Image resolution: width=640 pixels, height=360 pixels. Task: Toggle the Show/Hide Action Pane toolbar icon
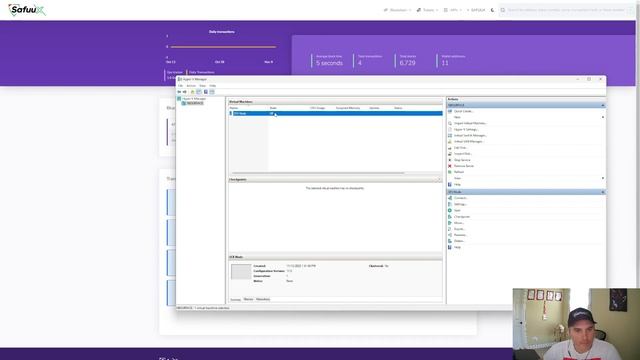pyautogui.click(x=212, y=92)
